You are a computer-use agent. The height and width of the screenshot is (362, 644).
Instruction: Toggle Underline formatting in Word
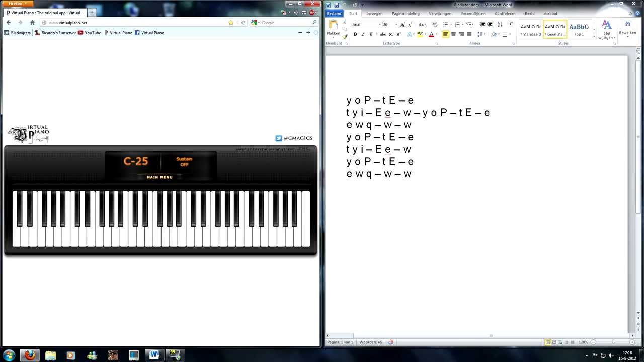371,34
